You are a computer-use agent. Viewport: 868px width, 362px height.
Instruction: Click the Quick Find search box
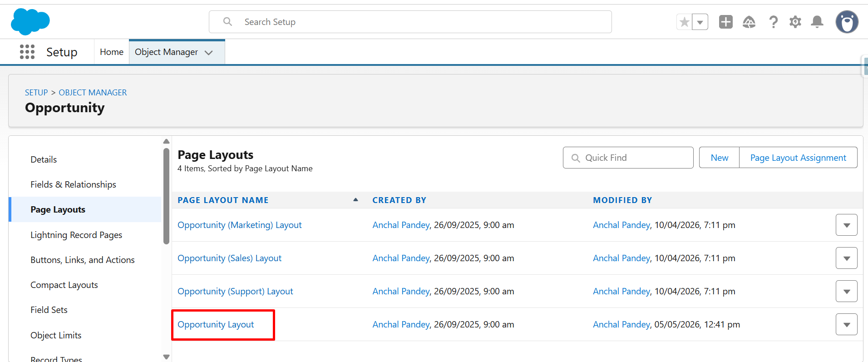pyautogui.click(x=628, y=158)
